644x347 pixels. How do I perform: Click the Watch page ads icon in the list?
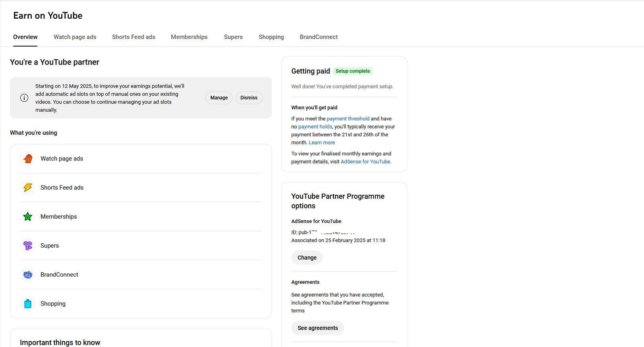(x=28, y=159)
